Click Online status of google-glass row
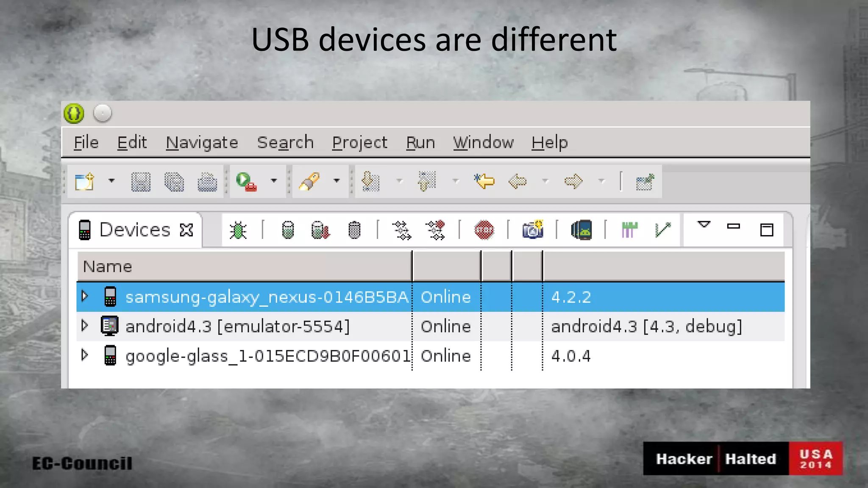 446,356
